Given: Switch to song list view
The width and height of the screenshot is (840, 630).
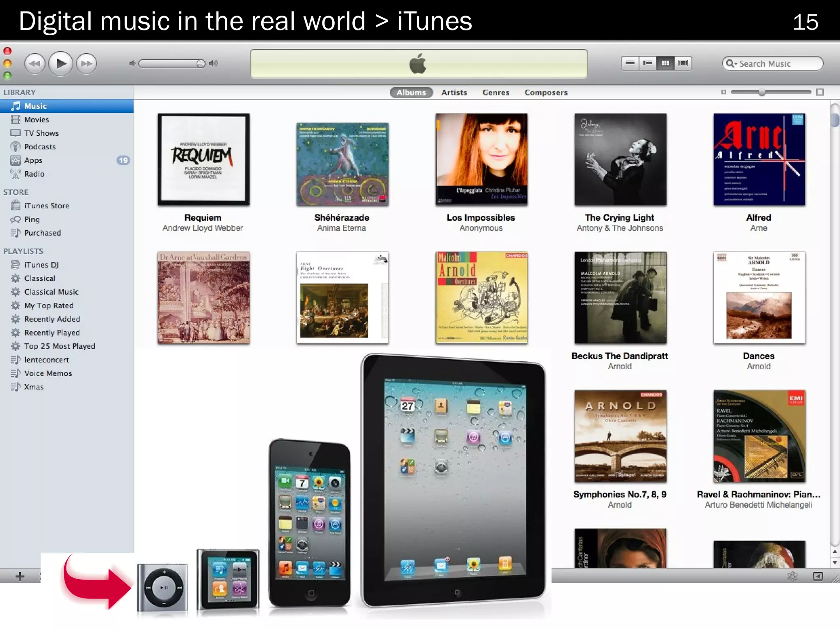Looking at the screenshot, I should click(x=630, y=63).
